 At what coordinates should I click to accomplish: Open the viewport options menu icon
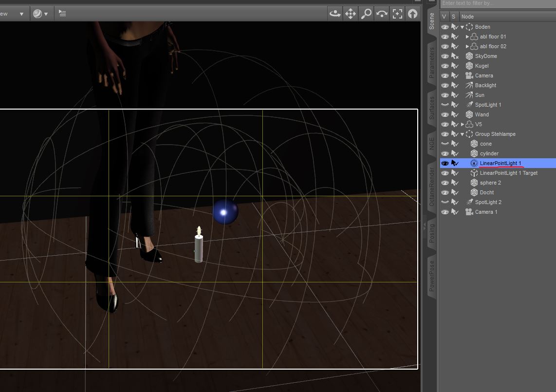pos(62,14)
